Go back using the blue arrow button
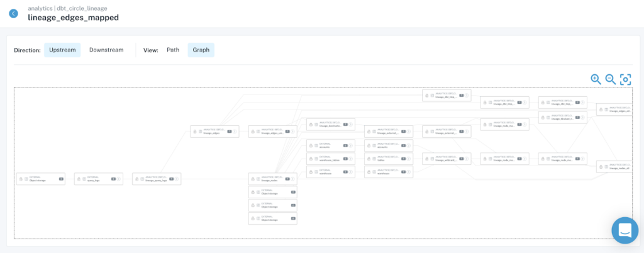644x253 pixels. (14, 14)
